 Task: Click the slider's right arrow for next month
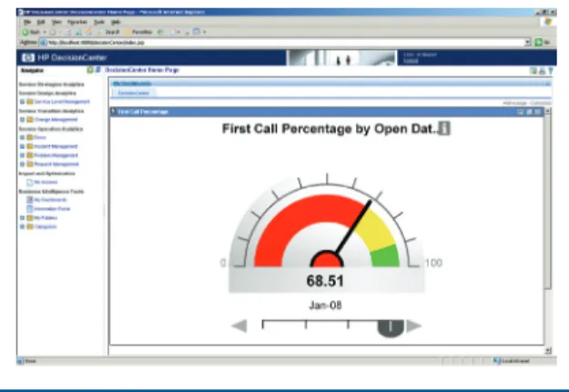(413, 326)
